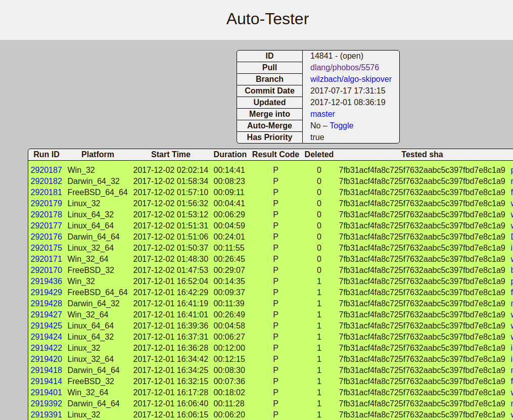The width and height of the screenshot is (513, 420).
Task: Click platform Win_32_64 in run 2920171 row
Action: pyautogui.click(x=87, y=259)
